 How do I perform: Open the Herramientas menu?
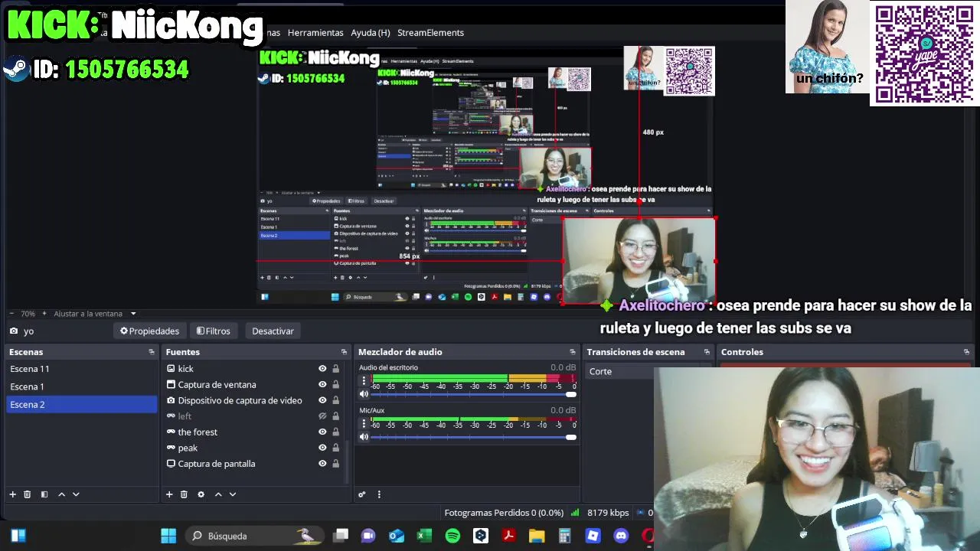[x=315, y=33]
